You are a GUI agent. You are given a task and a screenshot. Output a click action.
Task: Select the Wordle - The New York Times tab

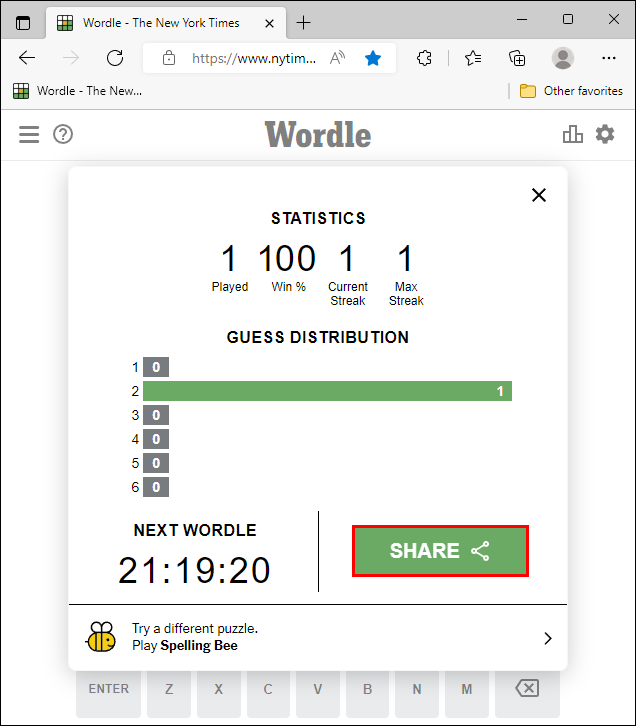coord(166,23)
